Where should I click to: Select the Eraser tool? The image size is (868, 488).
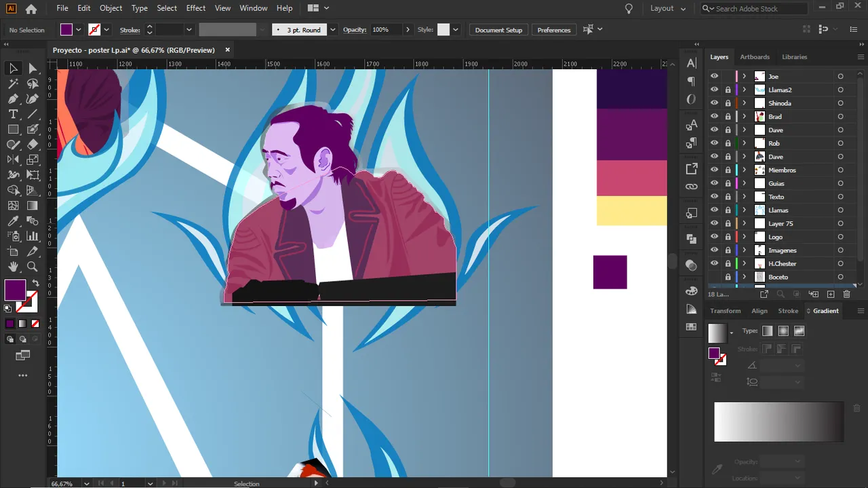tap(33, 145)
